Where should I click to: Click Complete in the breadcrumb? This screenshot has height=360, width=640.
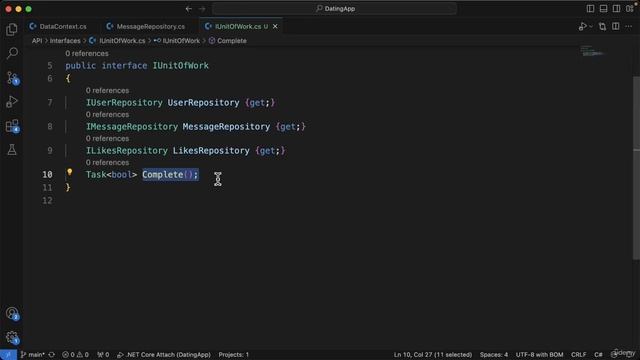click(x=231, y=41)
